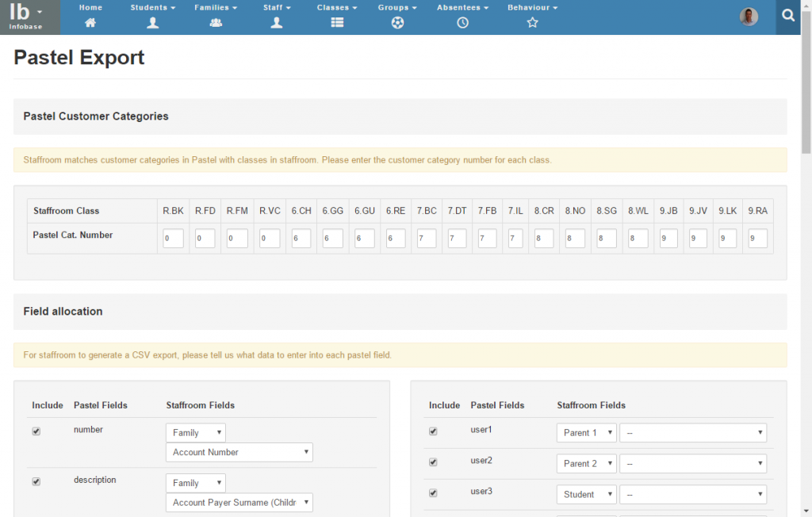The width and height of the screenshot is (812, 517).
Task: Open the Parent 2 dropdown for user2
Action: coord(587,464)
